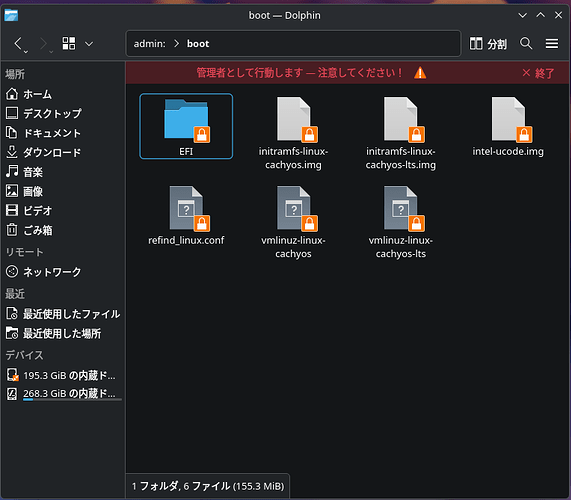Select the 268.3 GiB internal drive

(63, 393)
